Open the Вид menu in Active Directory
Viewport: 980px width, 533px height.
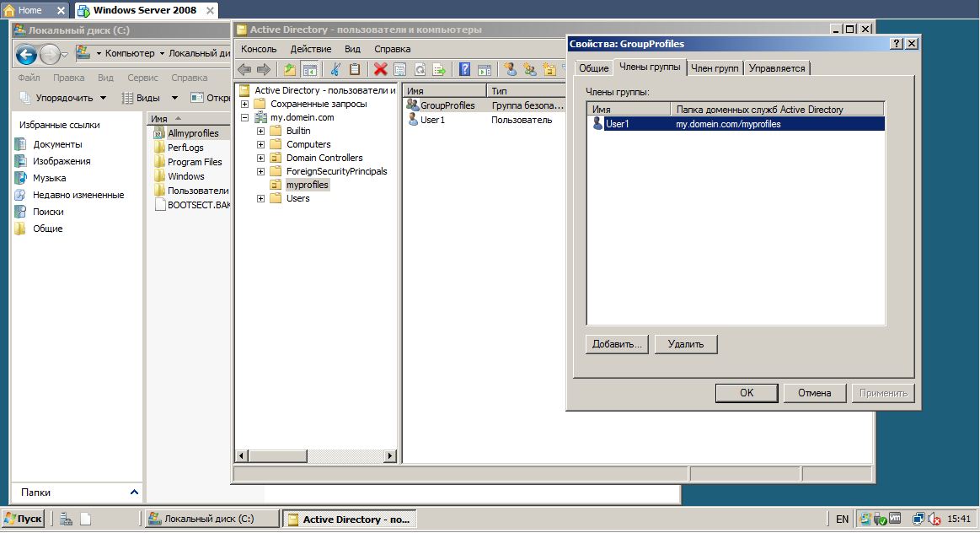click(x=352, y=49)
